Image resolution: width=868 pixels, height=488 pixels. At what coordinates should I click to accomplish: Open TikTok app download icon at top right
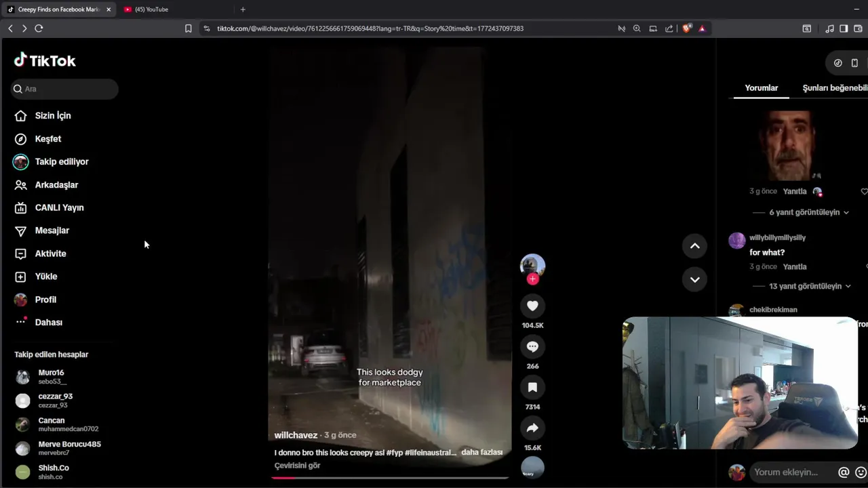click(x=838, y=63)
